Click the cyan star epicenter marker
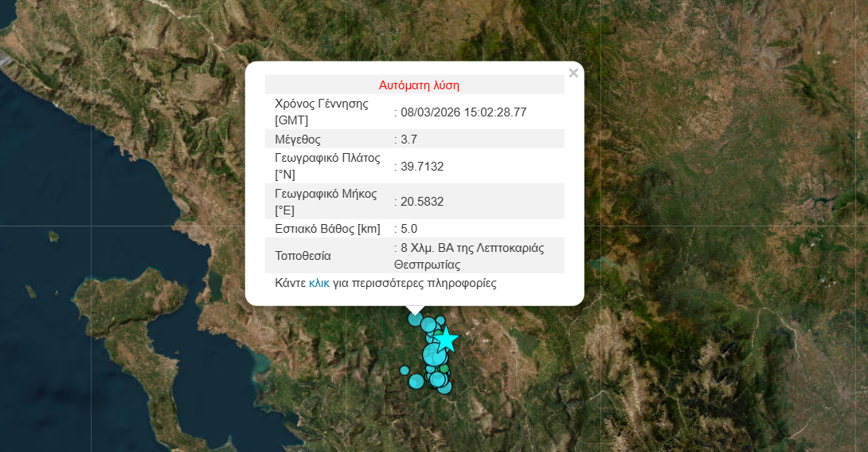This screenshot has width=868, height=452. click(x=447, y=339)
